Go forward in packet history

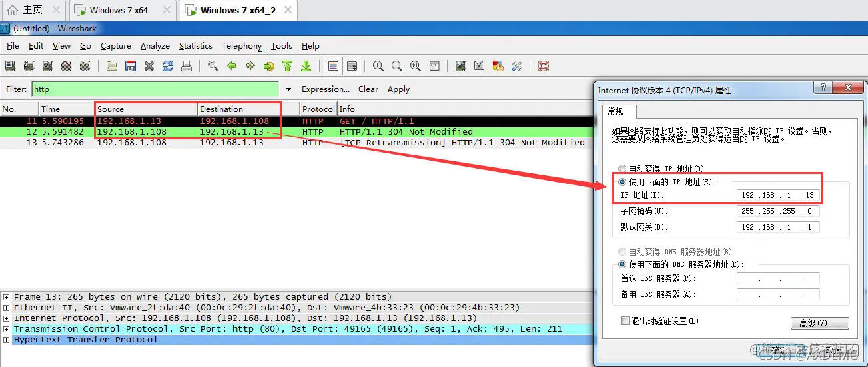click(x=250, y=66)
